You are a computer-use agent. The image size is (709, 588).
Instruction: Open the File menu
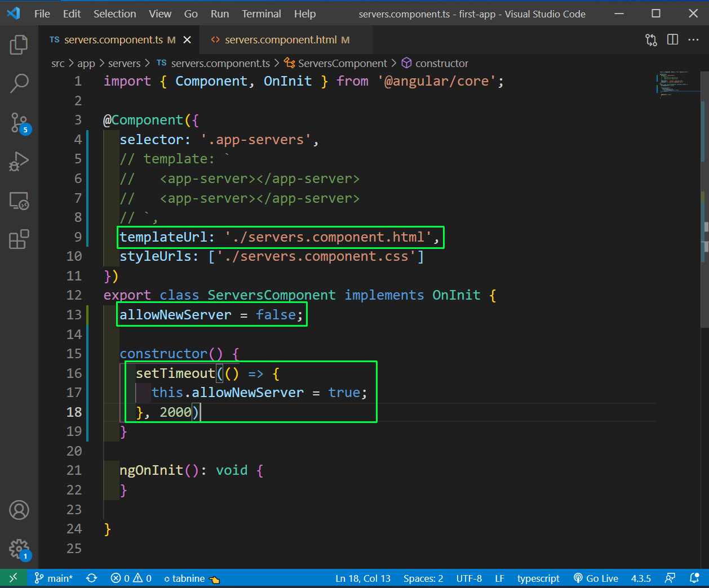pyautogui.click(x=42, y=14)
